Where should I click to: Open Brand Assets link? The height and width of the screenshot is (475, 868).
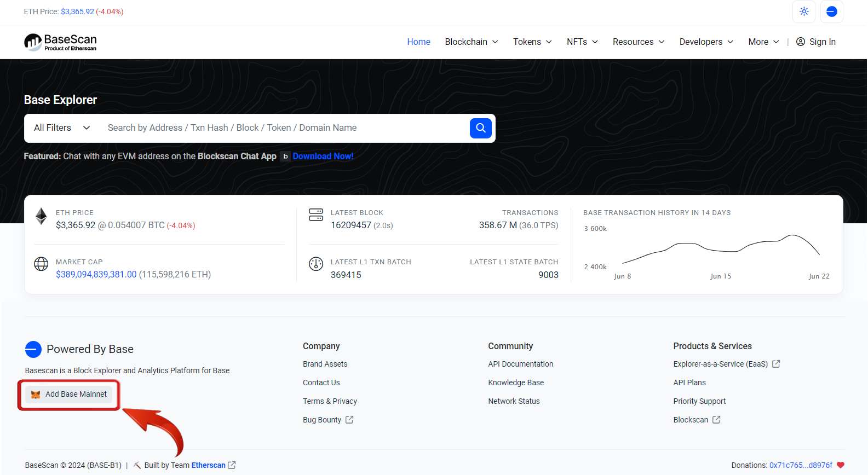(x=325, y=364)
